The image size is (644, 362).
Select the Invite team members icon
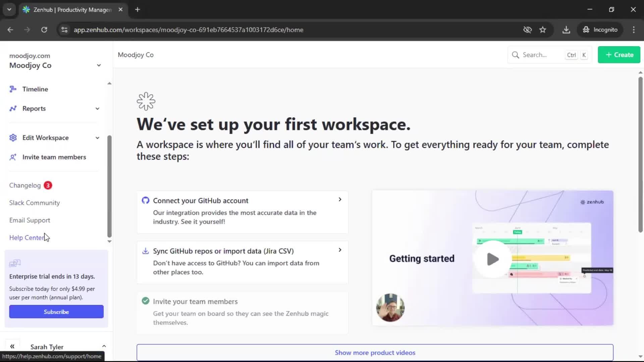point(13,157)
